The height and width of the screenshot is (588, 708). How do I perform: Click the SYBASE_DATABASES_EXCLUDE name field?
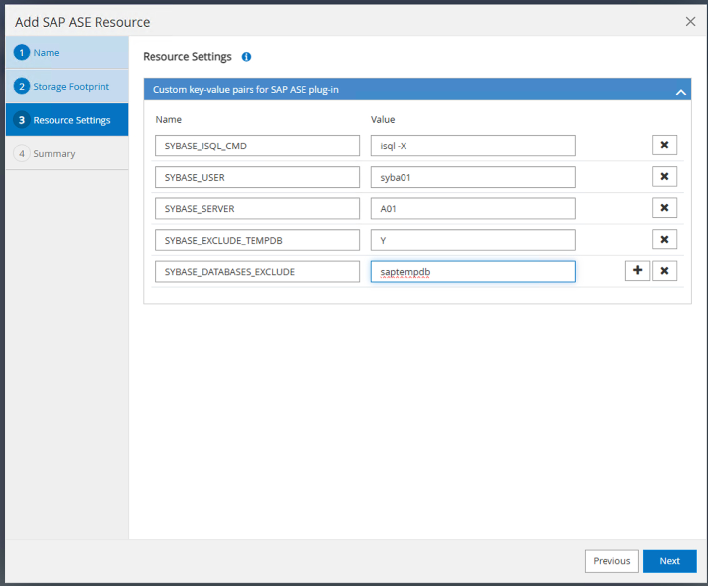click(x=257, y=272)
